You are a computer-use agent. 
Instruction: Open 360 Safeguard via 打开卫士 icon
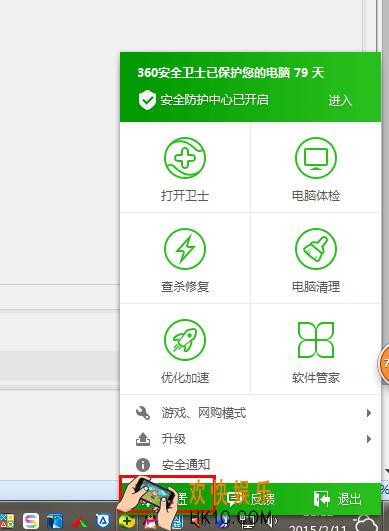[185, 158]
